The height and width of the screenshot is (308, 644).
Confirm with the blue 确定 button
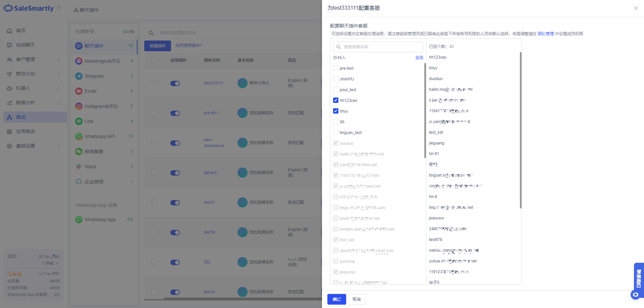tap(336, 299)
